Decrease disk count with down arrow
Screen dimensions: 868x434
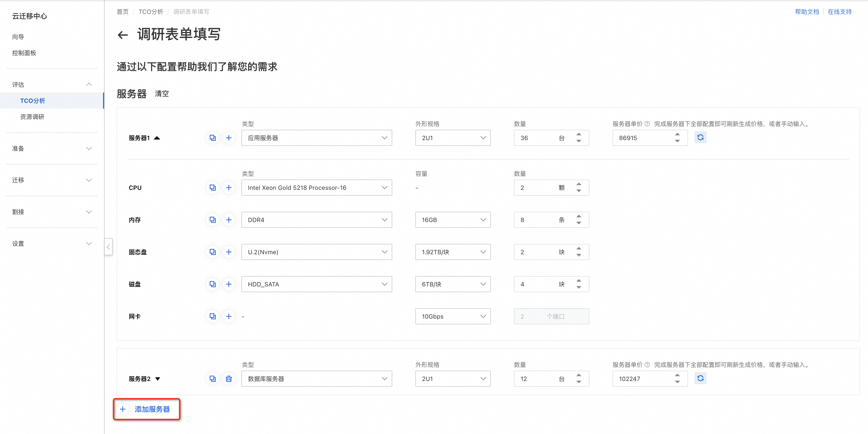pyautogui.click(x=579, y=287)
